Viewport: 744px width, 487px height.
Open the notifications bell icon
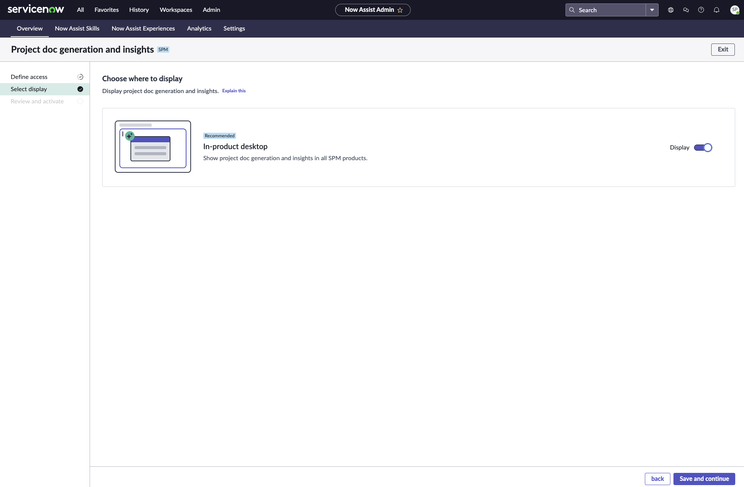click(x=716, y=10)
